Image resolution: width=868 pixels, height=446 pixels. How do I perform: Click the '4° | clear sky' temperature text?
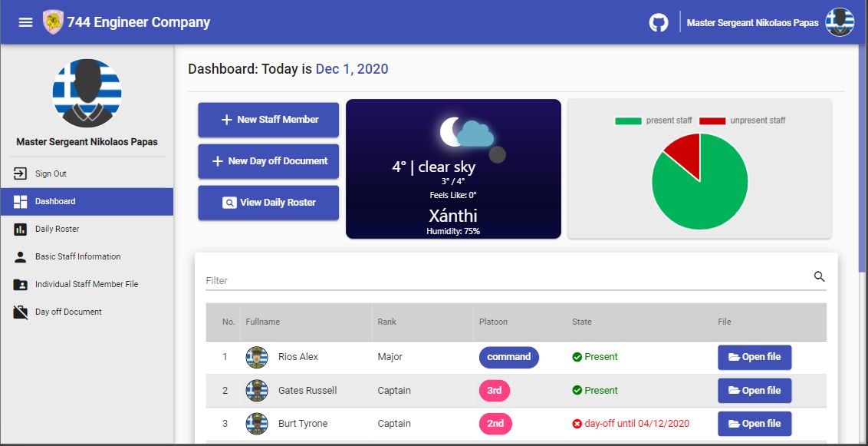pyautogui.click(x=433, y=167)
